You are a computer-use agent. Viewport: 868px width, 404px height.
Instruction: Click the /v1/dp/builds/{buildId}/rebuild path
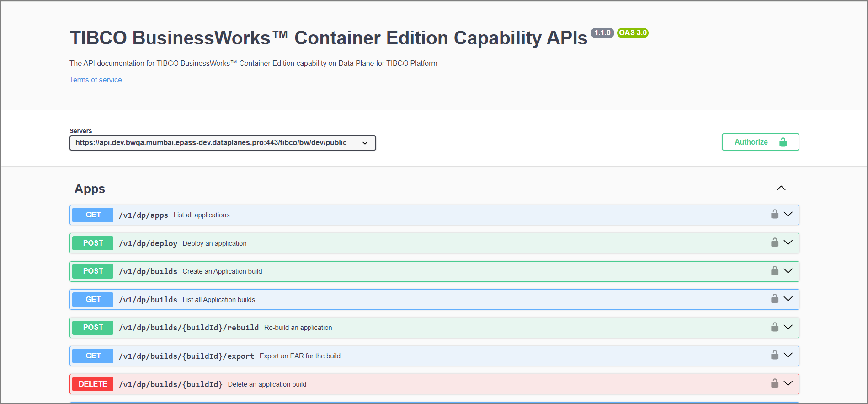point(189,328)
